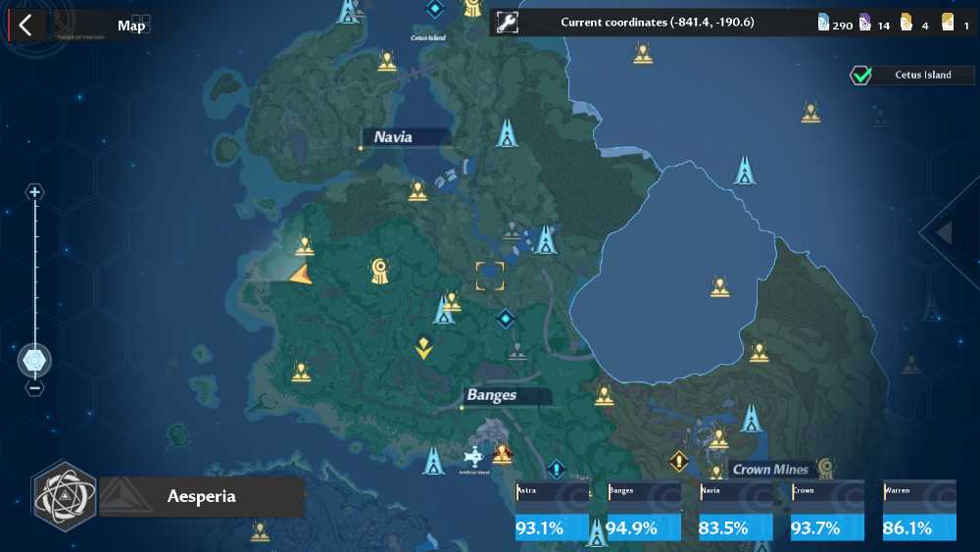
Task: Click the Banges map label
Action: coord(492,395)
